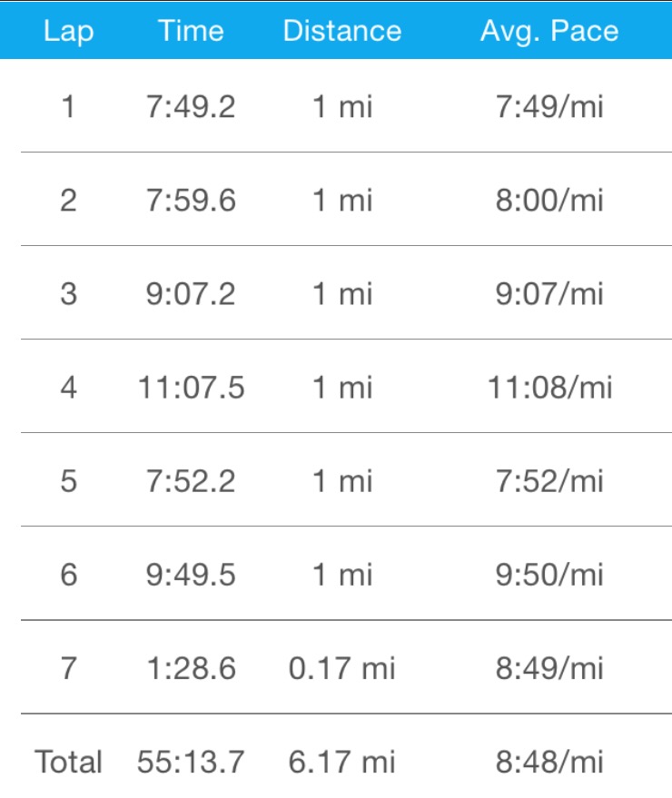Select total average pace 8:48/mi
Screen dimensions: 672x798
pos(549,762)
